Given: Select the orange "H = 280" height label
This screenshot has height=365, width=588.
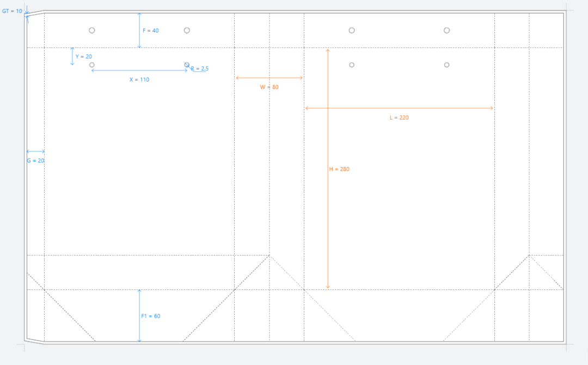Looking at the screenshot, I should 339,169.
